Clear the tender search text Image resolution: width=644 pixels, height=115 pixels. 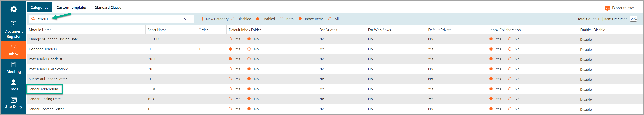[185, 19]
